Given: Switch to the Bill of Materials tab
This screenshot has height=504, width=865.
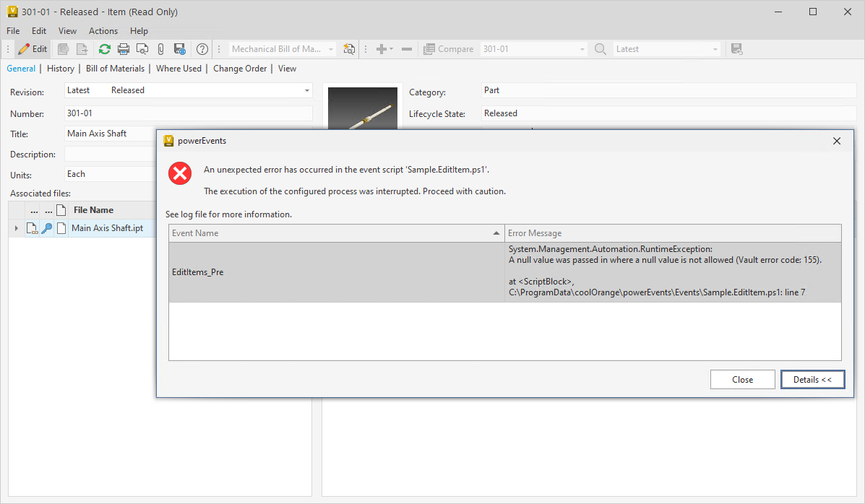Looking at the screenshot, I should [x=116, y=69].
